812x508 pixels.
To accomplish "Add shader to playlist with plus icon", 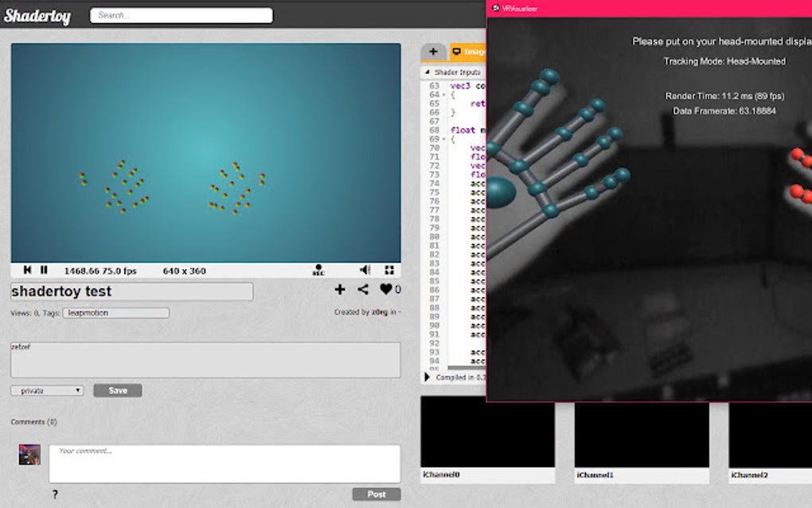I will 340,290.
